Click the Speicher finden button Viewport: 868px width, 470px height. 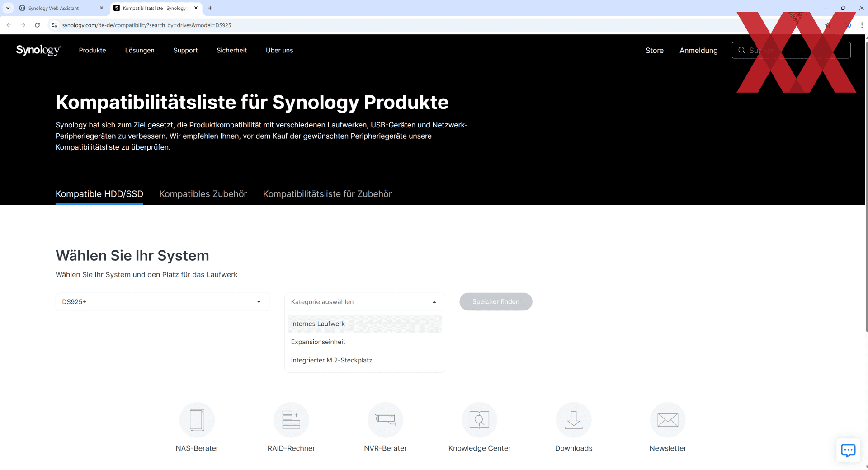coord(496,301)
